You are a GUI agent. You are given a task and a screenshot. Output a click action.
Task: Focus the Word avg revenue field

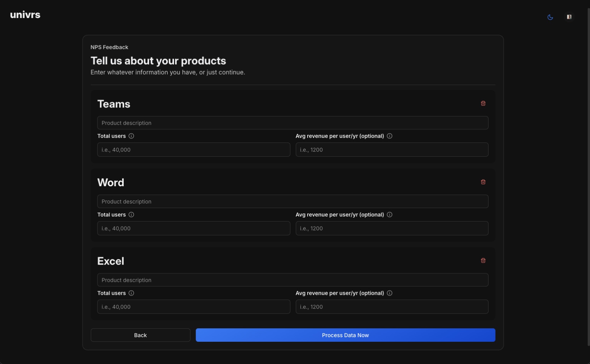[x=392, y=228]
